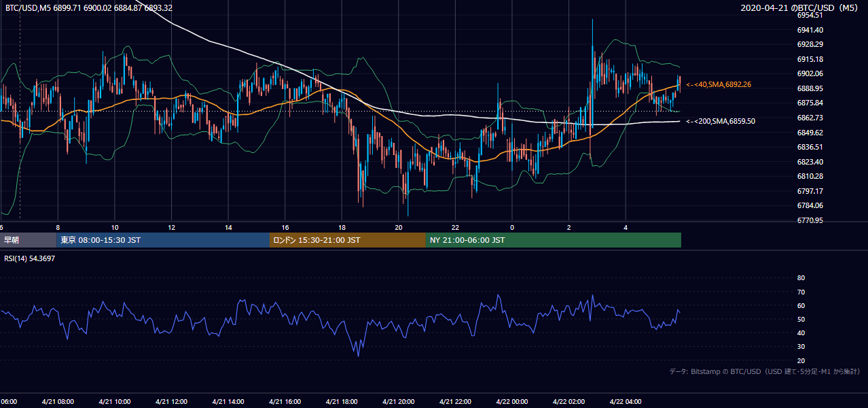
Task: Click price axis label 6784.06
Action: pyautogui.click(x=810, y=205)
